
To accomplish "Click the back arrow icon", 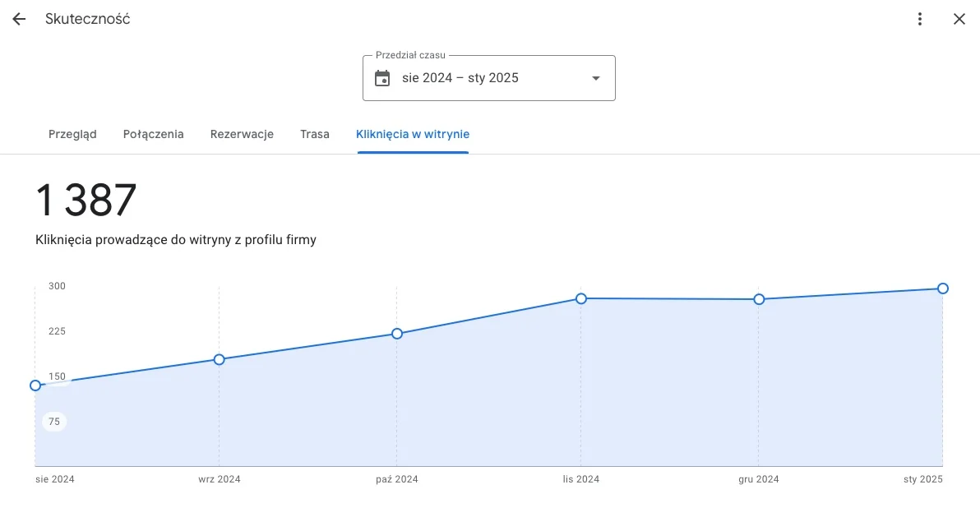I will (x=19, y=19).
